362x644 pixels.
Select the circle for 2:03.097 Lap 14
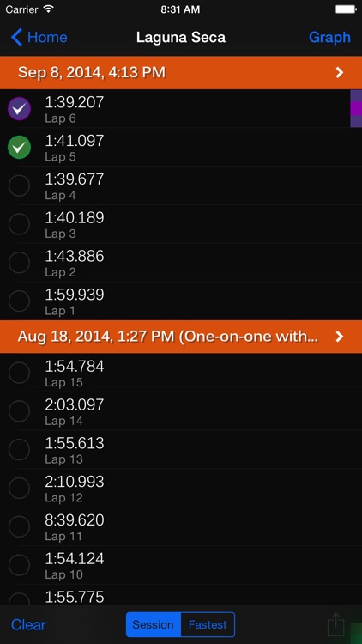[19, 411]
